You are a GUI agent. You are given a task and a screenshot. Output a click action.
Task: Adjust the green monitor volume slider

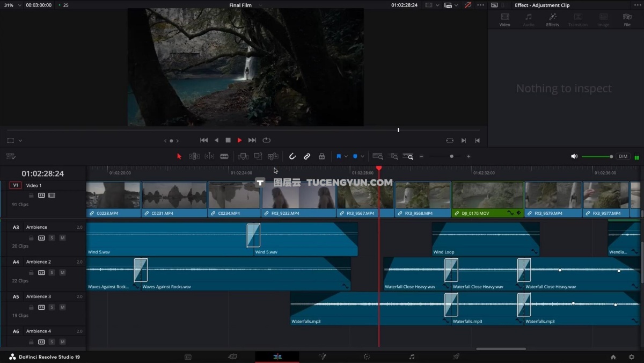point(597,156)
